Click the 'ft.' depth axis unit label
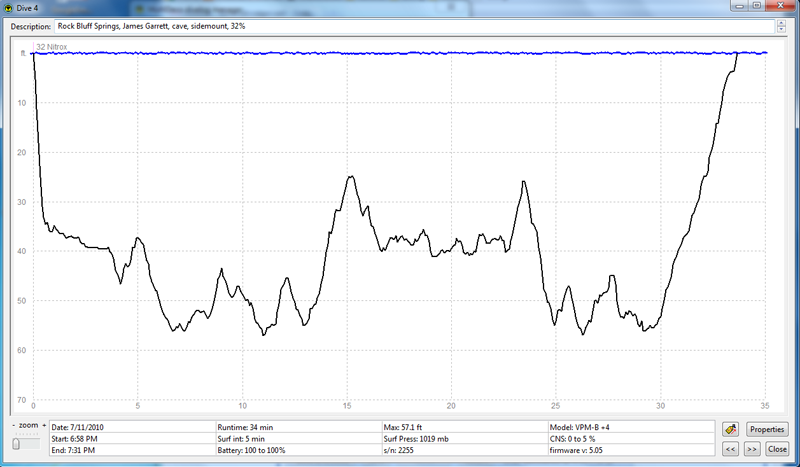The image size is (800, 467). click(23, 53)
